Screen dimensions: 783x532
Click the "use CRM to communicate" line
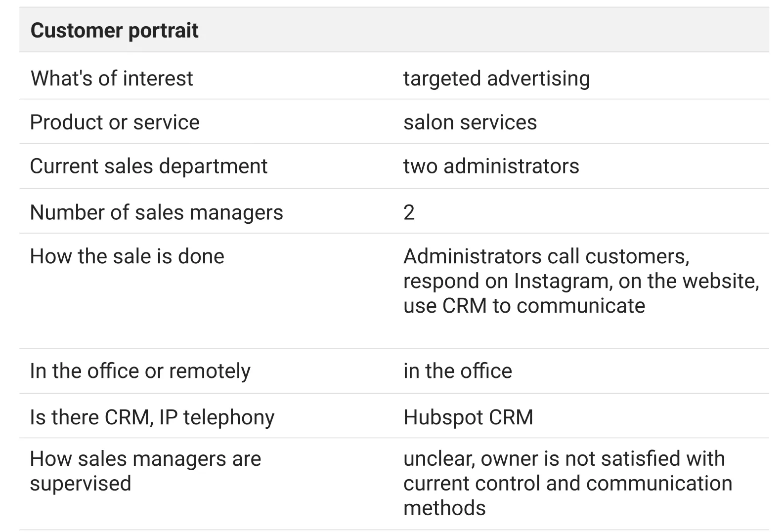pyautogui.click(x=524, y=306)
